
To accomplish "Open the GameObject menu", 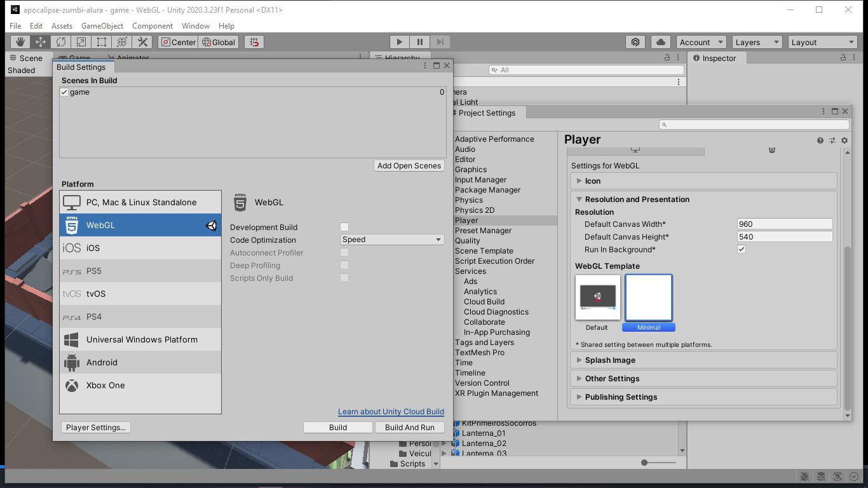I will pyautogui.click(x=102, y=25).
